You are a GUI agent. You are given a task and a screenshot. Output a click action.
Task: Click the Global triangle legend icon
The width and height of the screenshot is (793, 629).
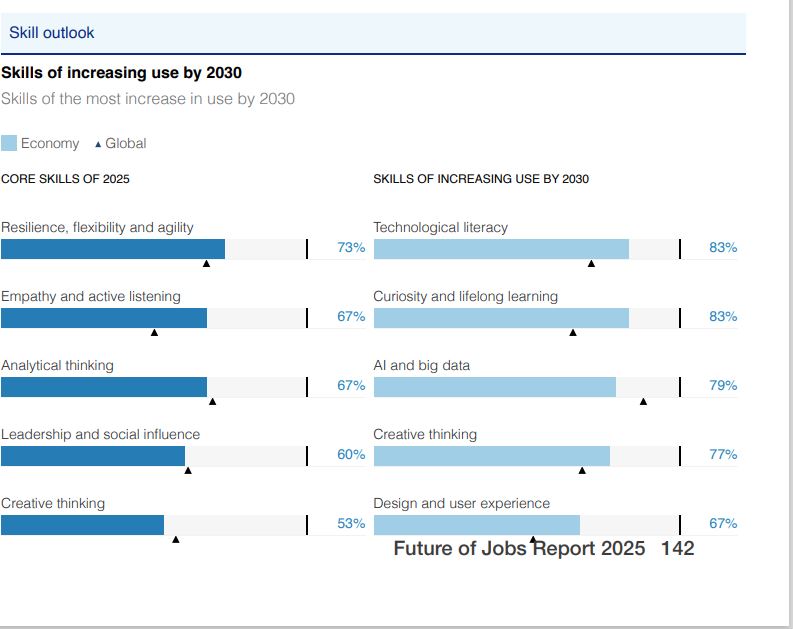[98, 144]
